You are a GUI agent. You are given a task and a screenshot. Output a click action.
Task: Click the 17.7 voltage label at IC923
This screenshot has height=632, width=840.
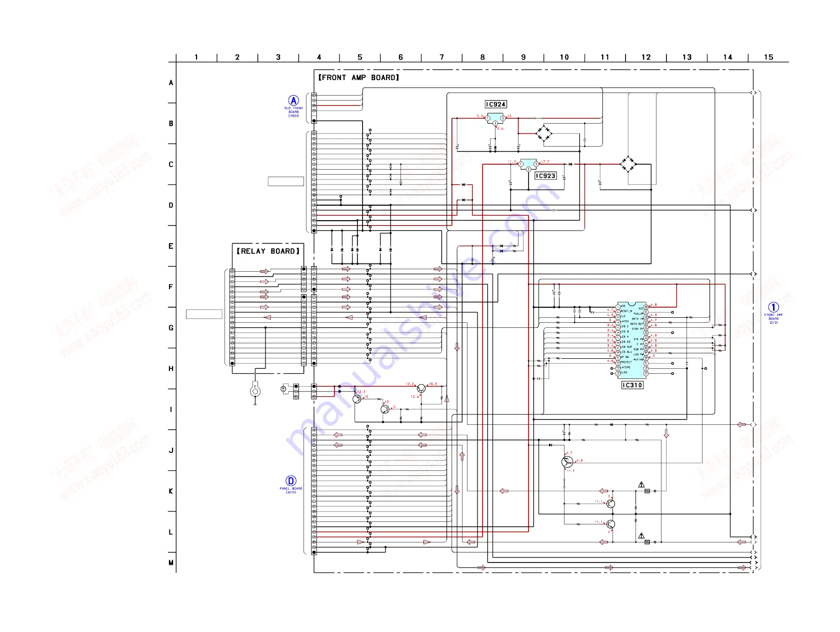coord(545,162)
